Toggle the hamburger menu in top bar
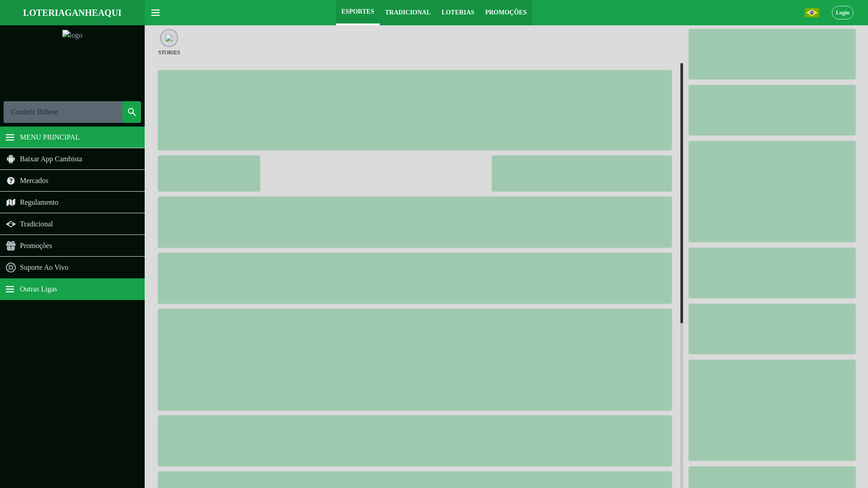868x488 pixels. 156,13
